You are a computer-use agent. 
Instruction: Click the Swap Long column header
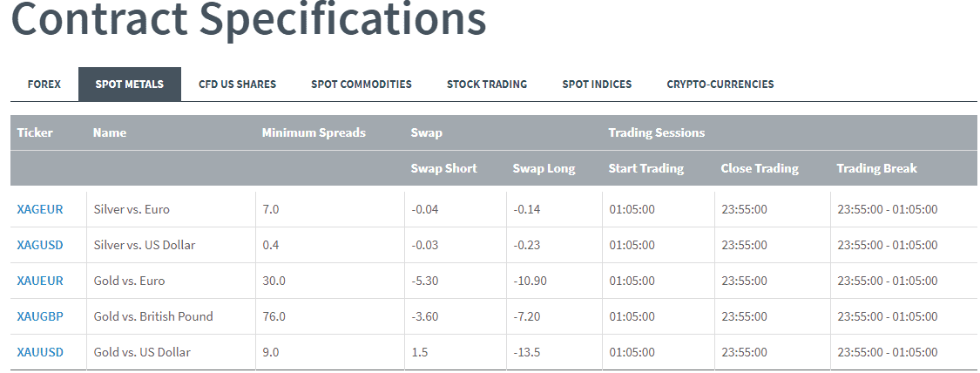tap(544, 169)
